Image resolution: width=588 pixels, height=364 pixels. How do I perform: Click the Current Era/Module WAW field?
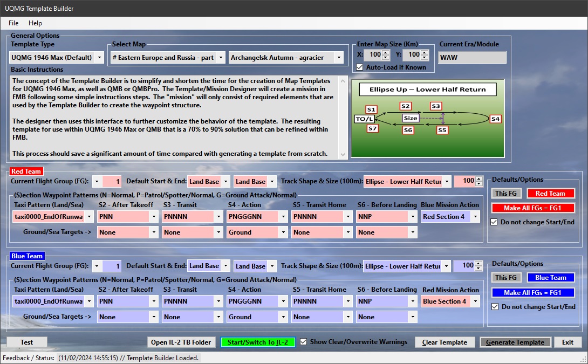(472, 57)
